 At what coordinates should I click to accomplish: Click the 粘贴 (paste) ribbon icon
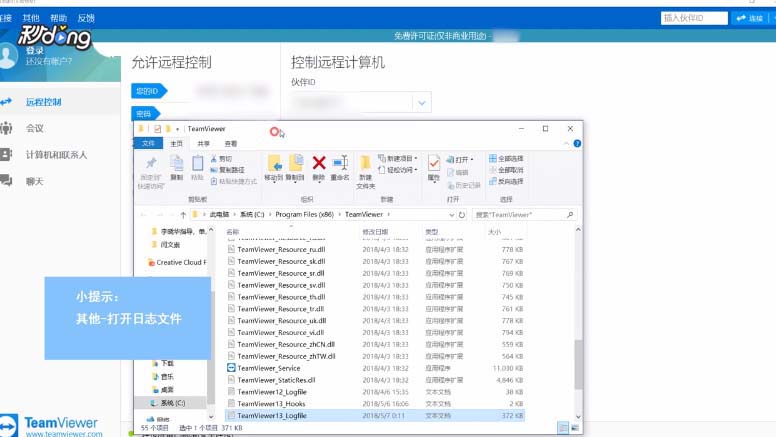click(x=197, y=163)
